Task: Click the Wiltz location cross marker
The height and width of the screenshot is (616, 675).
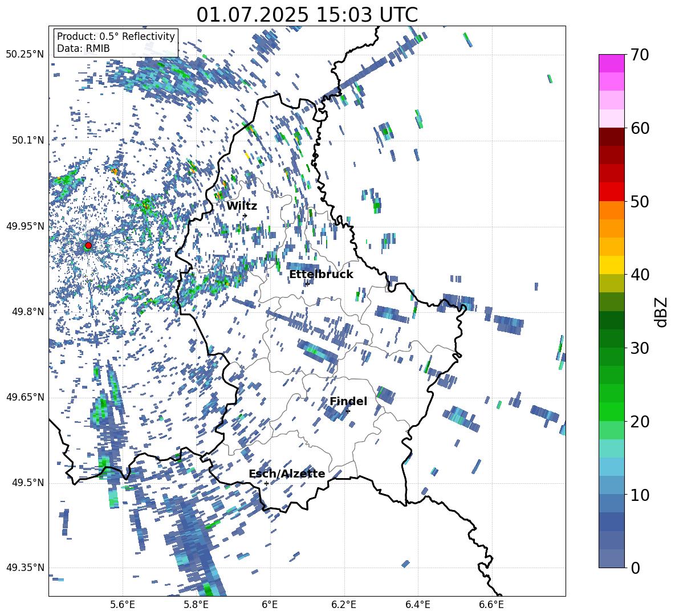Action: click(x=245, y=215)
